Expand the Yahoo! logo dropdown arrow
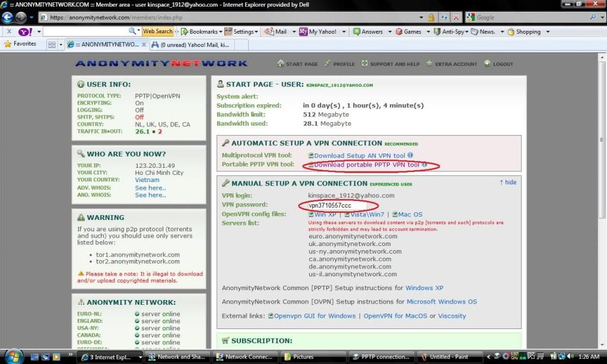Image resolution: width=607 pixels, height=364 pixels. click(39, 32)
